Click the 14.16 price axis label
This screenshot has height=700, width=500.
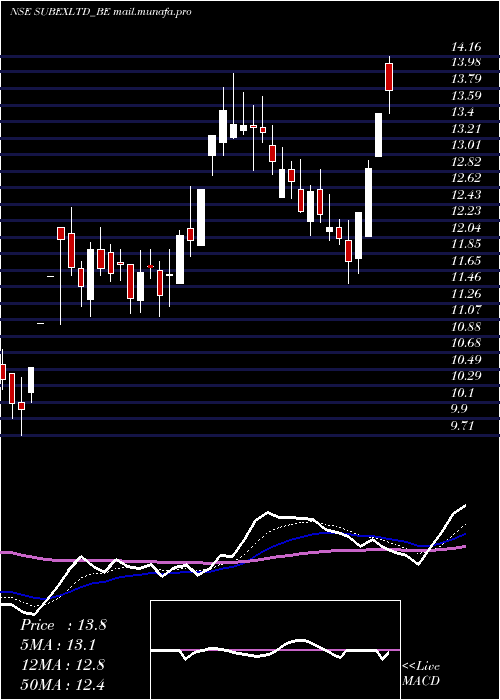[467, 46]
